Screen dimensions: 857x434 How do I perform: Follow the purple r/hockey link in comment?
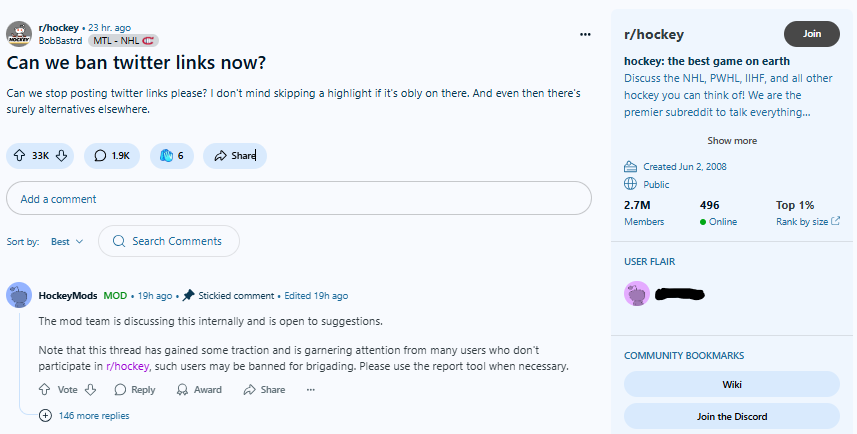127,366
